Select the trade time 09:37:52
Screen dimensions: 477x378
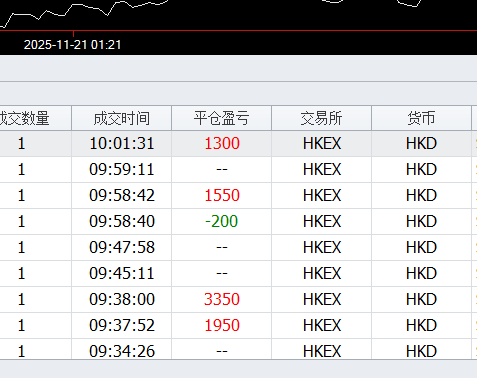tap(122, 325)
